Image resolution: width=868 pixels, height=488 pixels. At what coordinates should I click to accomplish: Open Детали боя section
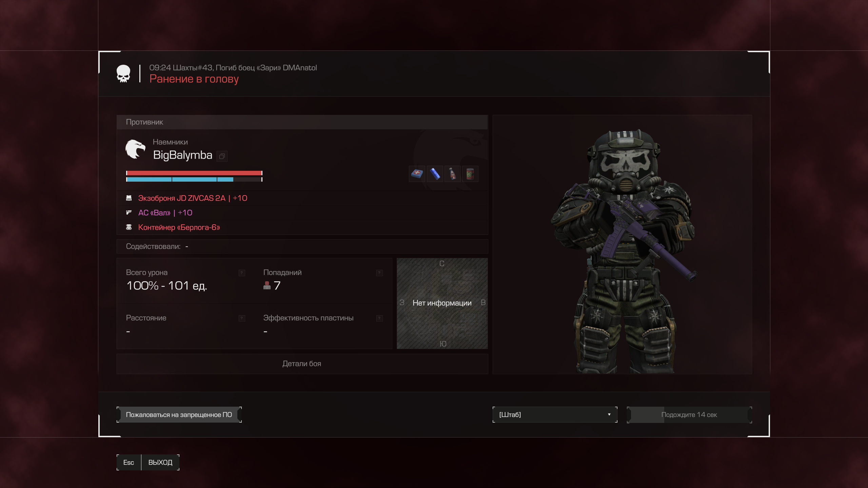pos(302,364)
